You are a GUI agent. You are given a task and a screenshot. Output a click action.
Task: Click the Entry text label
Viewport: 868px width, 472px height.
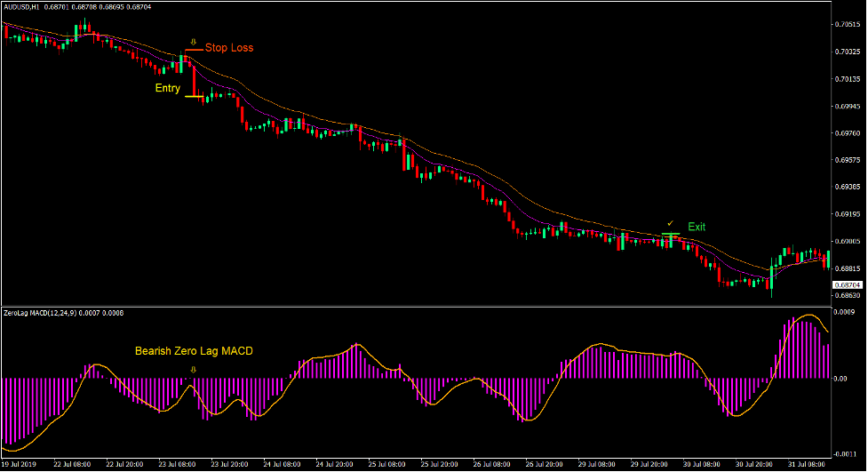point(167,88)
